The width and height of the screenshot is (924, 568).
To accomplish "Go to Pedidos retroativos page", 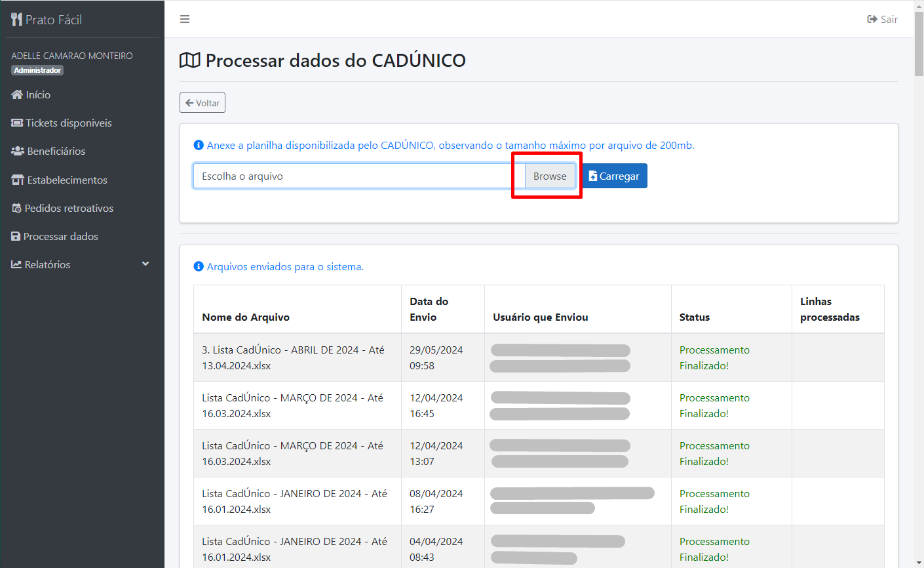I will pos(69,209).
